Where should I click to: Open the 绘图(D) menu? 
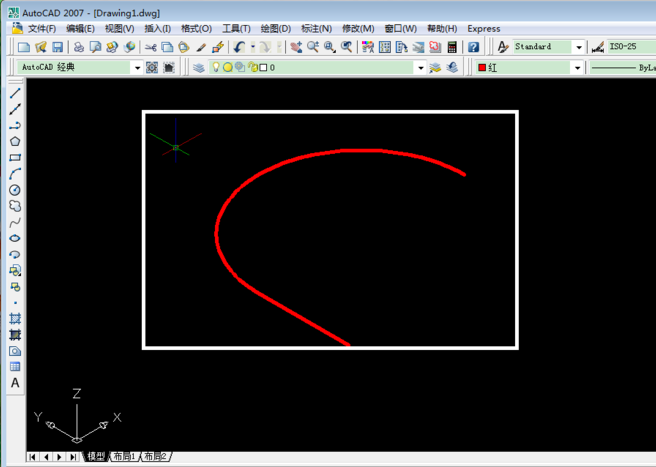[x=276, y=28]
